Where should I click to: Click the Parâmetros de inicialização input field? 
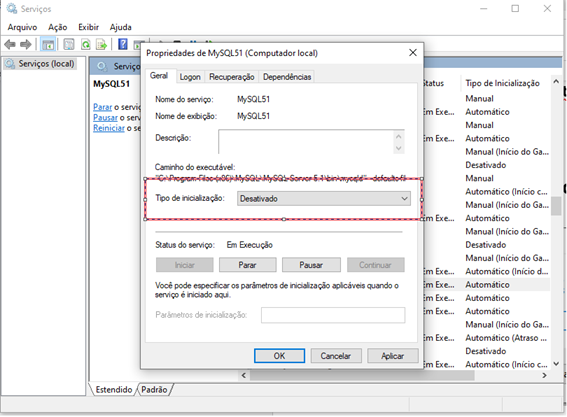[x=333, y=315]
